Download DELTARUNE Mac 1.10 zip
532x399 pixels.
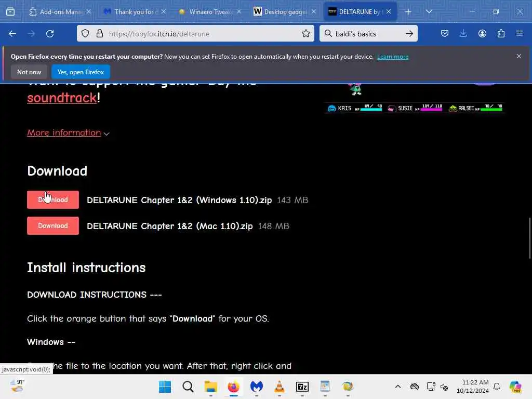pos(53,226)
